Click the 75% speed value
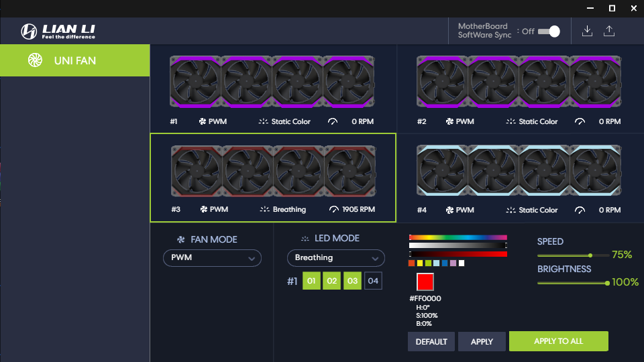Image resolution: width=644 pixels, height=362 pixels. pos(622,255)
